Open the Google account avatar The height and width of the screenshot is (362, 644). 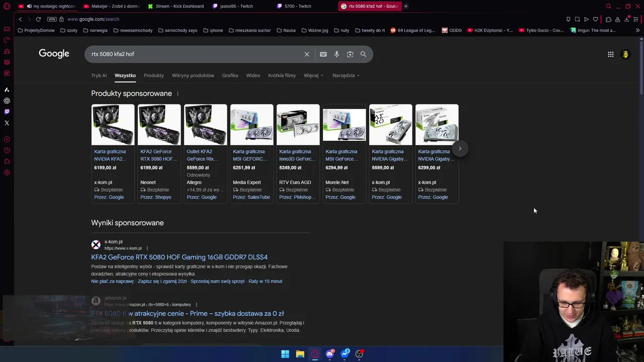[625, 54]
